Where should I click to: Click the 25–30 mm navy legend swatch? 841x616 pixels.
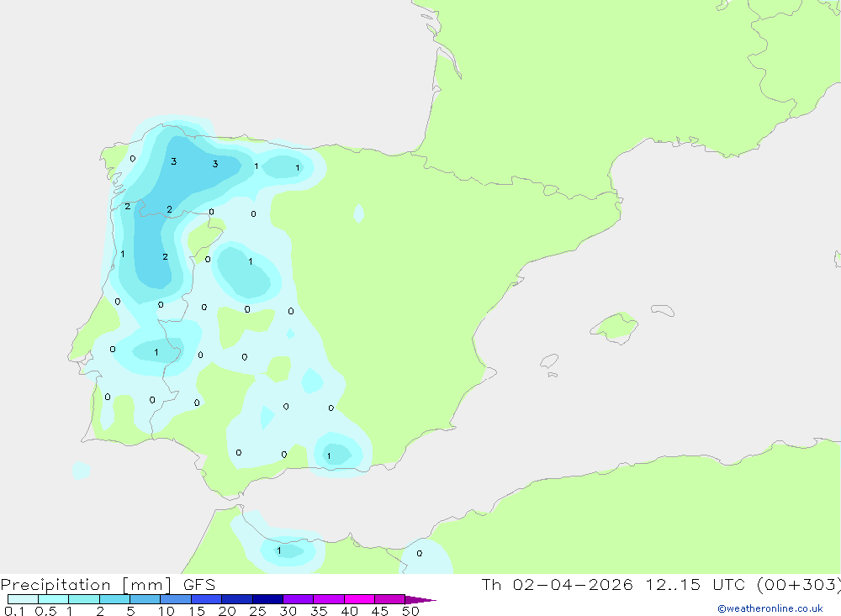[x=267, y=599]
